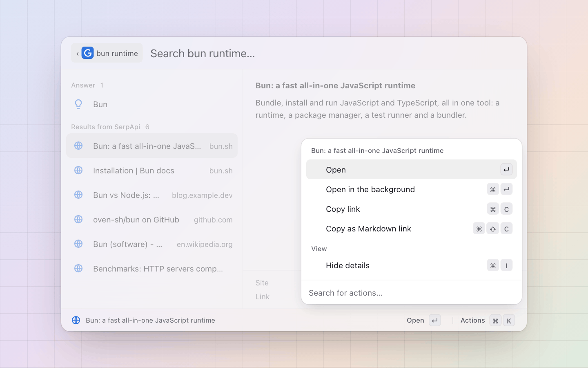Select the oven-sh/bun on GitHub result
The height and width of the screenshot is (368, 588).
152,220
